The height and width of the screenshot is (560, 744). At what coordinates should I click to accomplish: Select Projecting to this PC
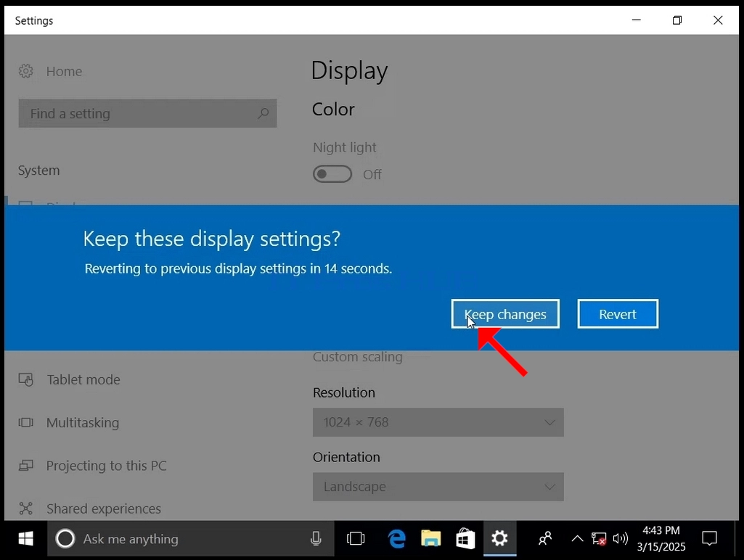(106, 466)
